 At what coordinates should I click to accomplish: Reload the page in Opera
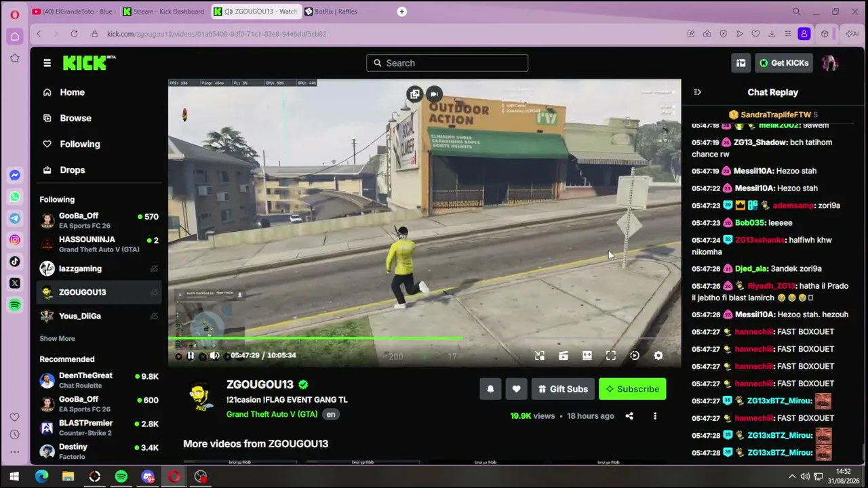74,34
